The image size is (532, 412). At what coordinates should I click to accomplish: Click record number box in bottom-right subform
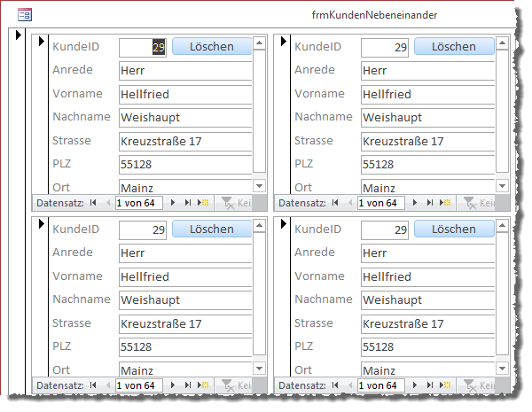point(381,385)
